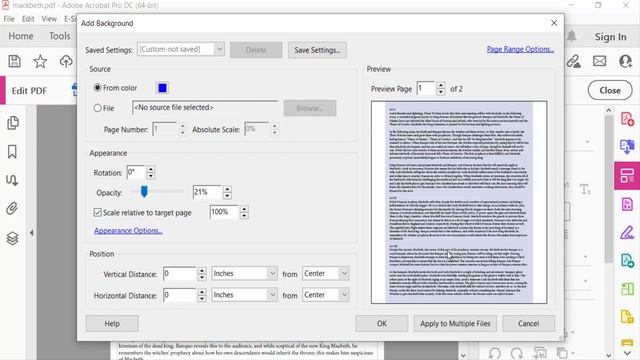Close the Edit PDF toolbar with Close button

point(610,91)
